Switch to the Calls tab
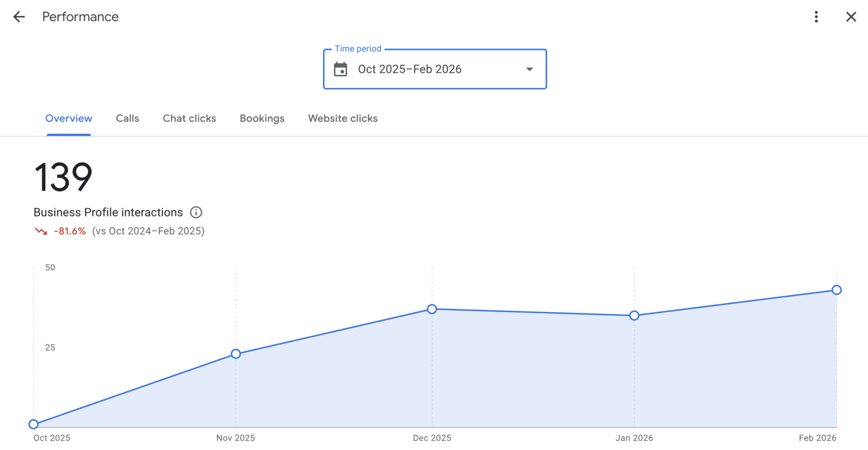The height and width of the screenshot is (450, 868). click(127, 119)
